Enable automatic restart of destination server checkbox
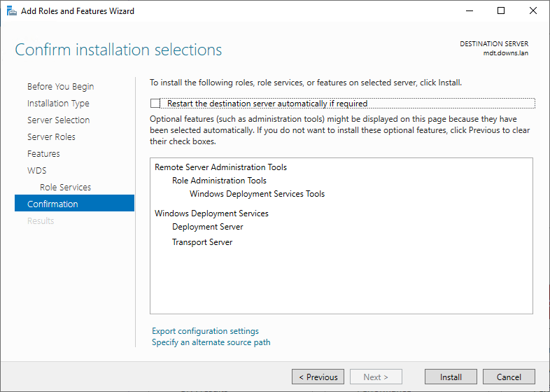Screen dimensions: 550x392 coord(155,104)
